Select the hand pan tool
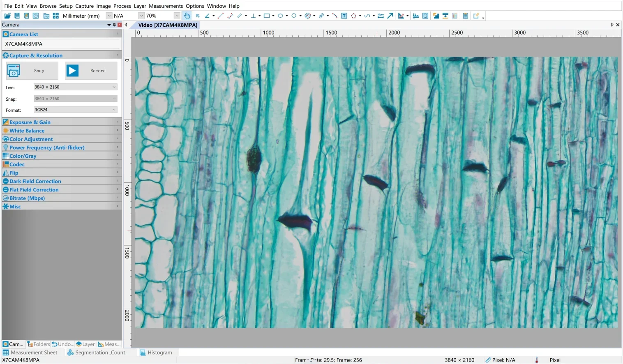 pyautogui.click(x=187, y=16)
